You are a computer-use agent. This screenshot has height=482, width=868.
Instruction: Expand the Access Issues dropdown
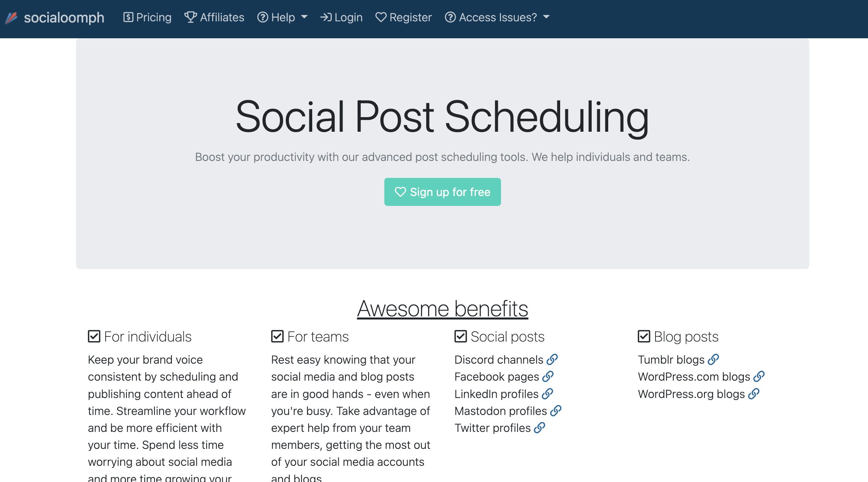point(497,17)
